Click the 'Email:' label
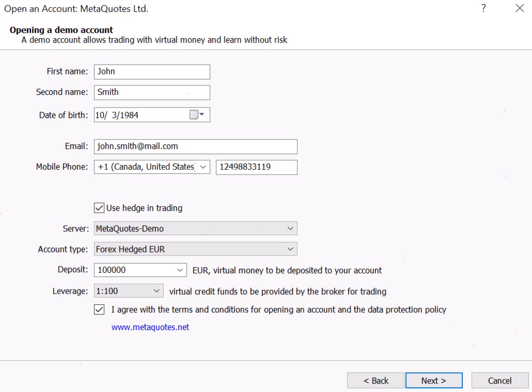 76,147
